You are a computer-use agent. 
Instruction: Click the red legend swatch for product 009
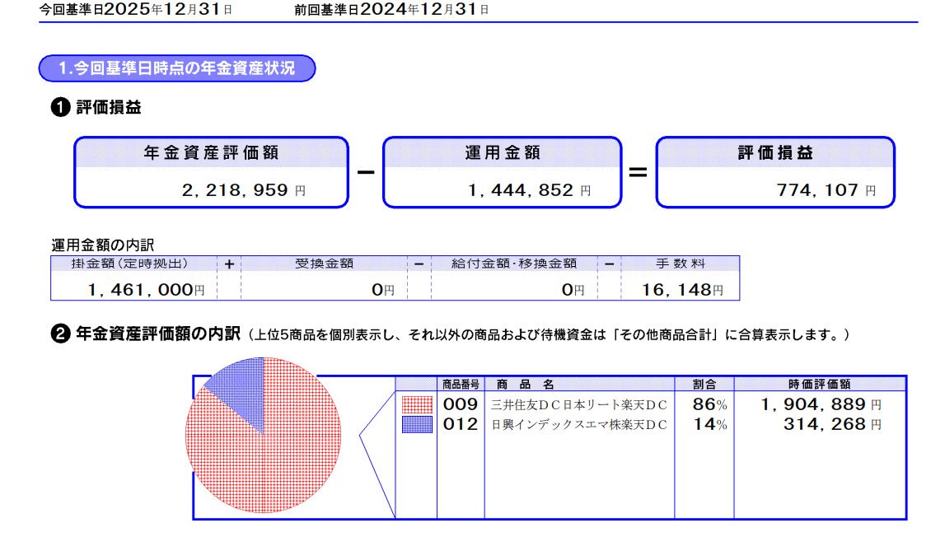(417, 405)
